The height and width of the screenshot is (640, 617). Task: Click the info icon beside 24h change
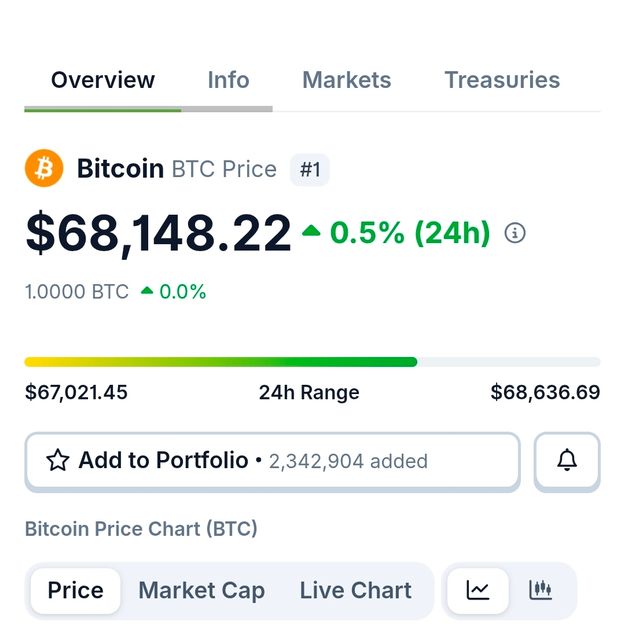[x=515, y=233]
